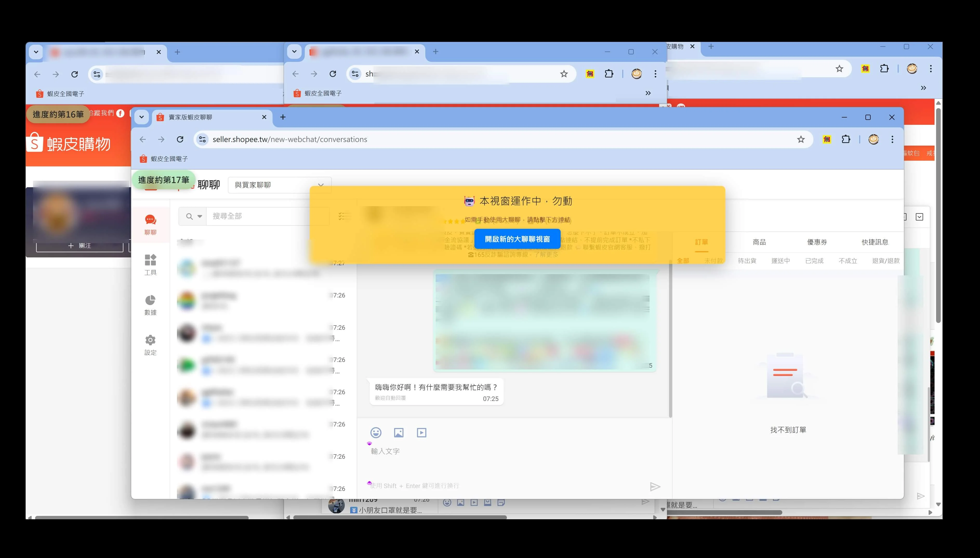Open the 設定 settings sidebar icon
Screen dimensions: 980x558
tap(150, 345)
